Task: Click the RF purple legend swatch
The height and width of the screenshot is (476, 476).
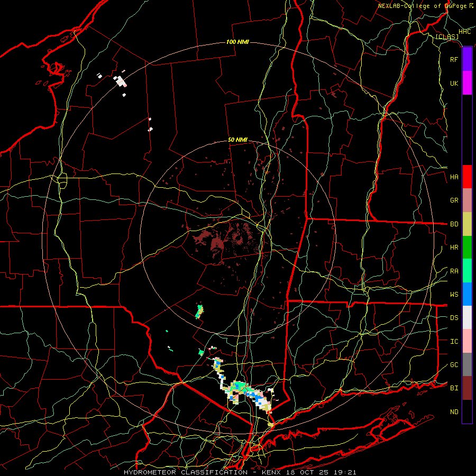Action: [x=467, y=59]
